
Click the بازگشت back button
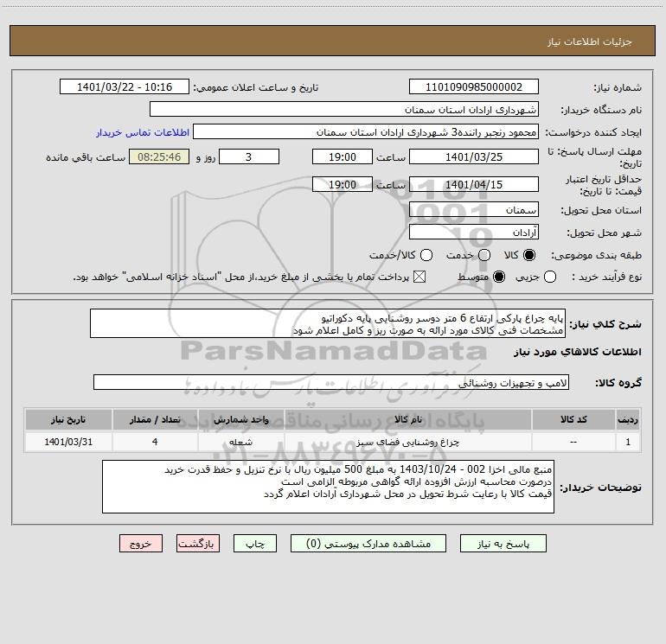pos(198,544)
